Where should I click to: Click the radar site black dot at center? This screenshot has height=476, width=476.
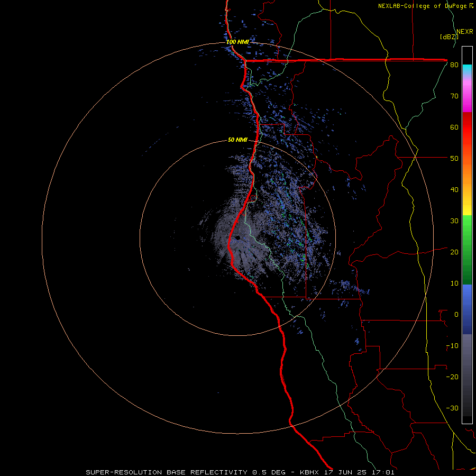237,237
